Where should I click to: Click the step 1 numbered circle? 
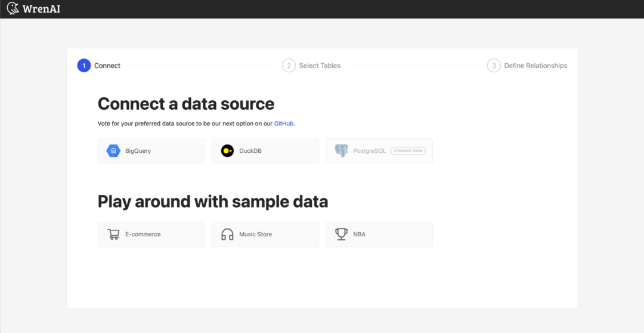pos(84,66)
